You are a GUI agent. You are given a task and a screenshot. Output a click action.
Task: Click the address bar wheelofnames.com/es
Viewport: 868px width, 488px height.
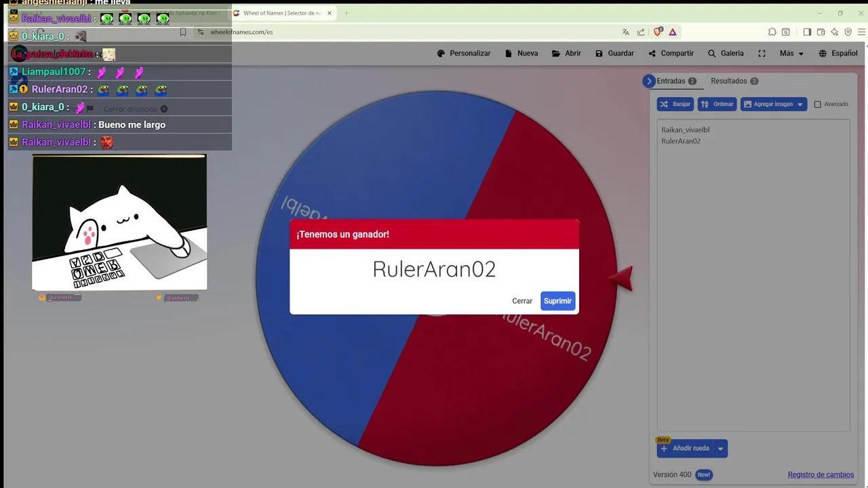(x=241, y=32)
